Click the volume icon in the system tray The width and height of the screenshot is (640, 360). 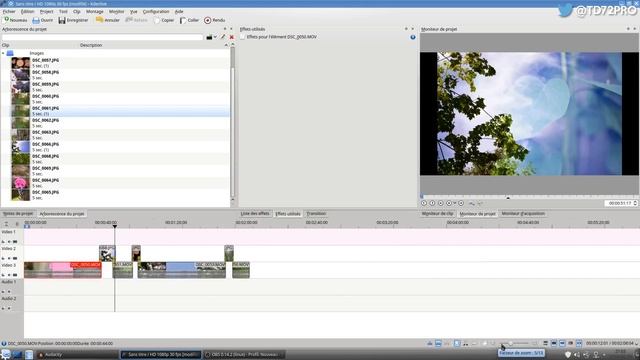click(x=577, y=355)
